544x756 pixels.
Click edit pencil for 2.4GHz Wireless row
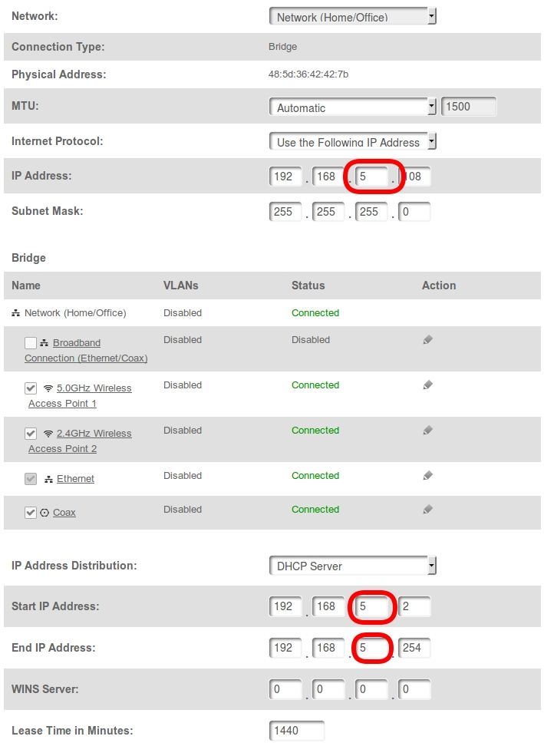tap(428, 431)
